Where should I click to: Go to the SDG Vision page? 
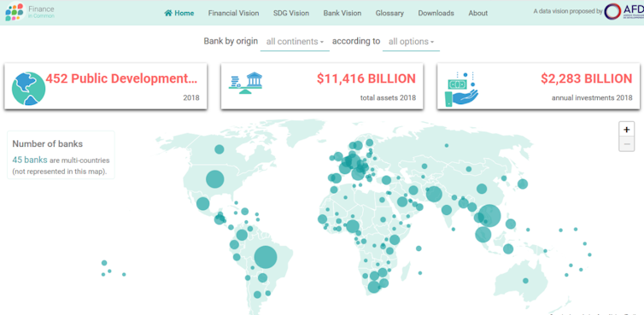(291, 13)
